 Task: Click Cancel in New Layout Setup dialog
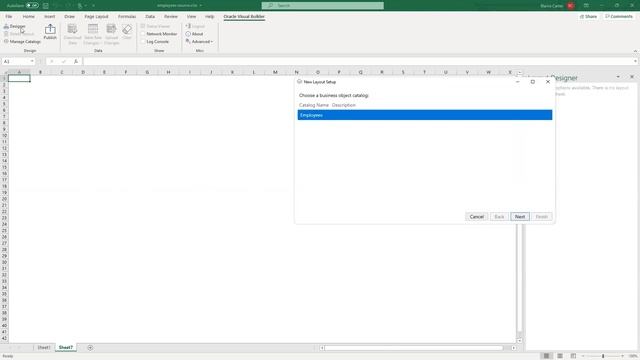(476, 217)
